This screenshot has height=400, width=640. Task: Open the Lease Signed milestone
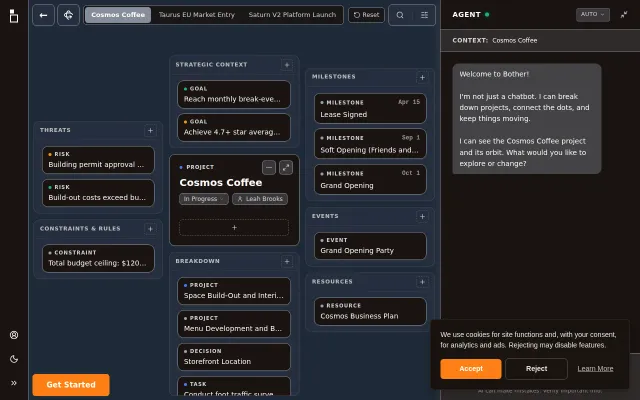(x=370, y=109)
